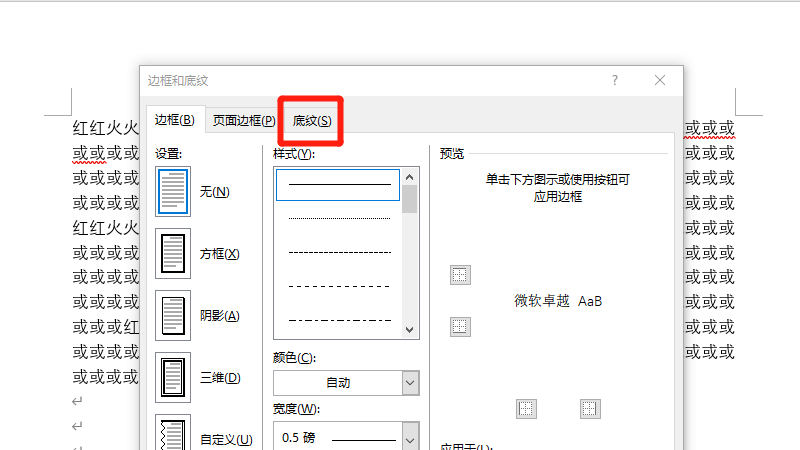Viewport: 800px width, 450px height.
Task: Toggle the right border button in preview
Action: (590, 408)
